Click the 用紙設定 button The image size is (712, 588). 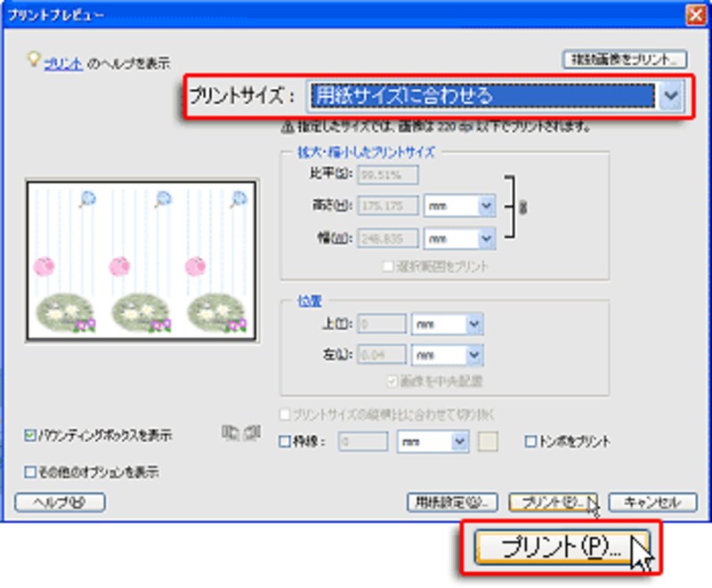tap(452, 503)
